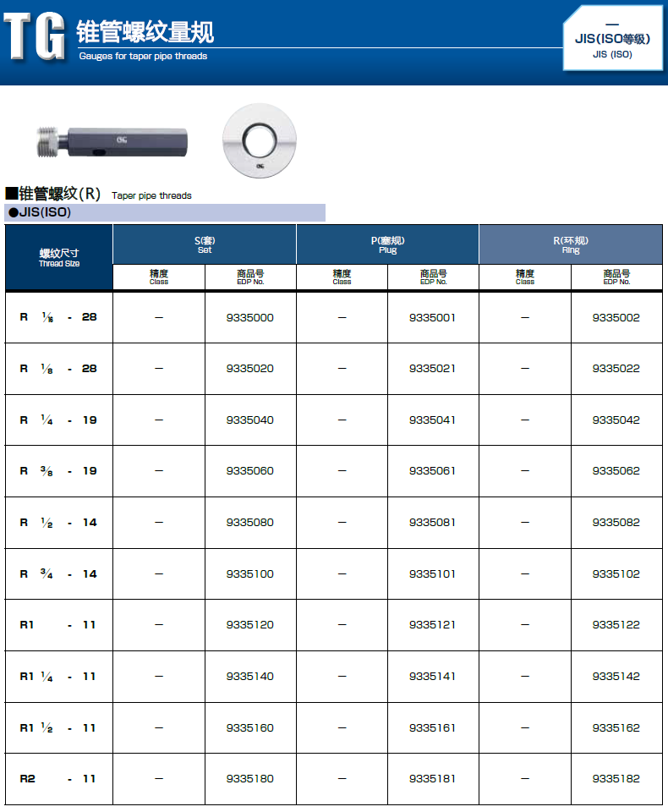Click EDP number 9335122
The image size is (668, 812).
616,625
